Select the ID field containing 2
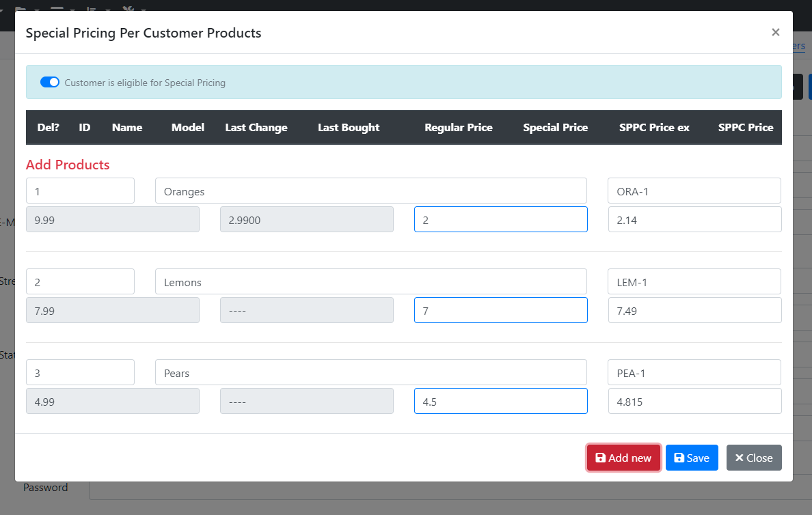 tap(80, 281)
